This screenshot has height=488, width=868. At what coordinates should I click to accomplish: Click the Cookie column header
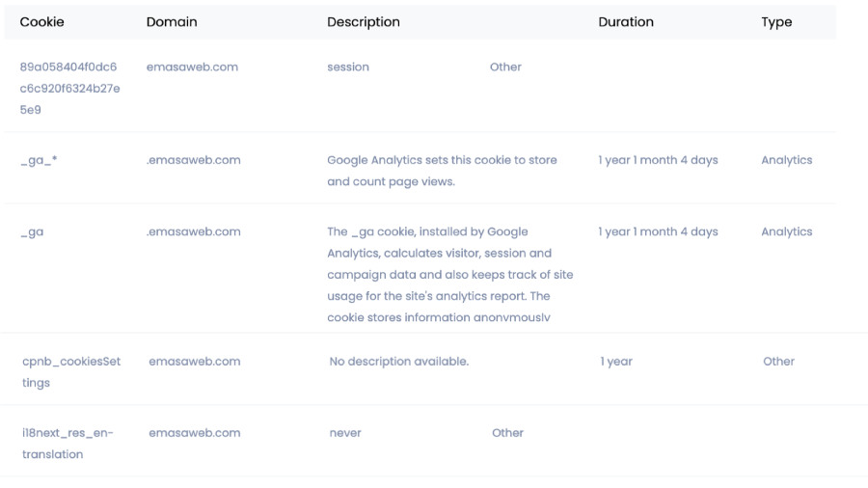pos(41,22)
